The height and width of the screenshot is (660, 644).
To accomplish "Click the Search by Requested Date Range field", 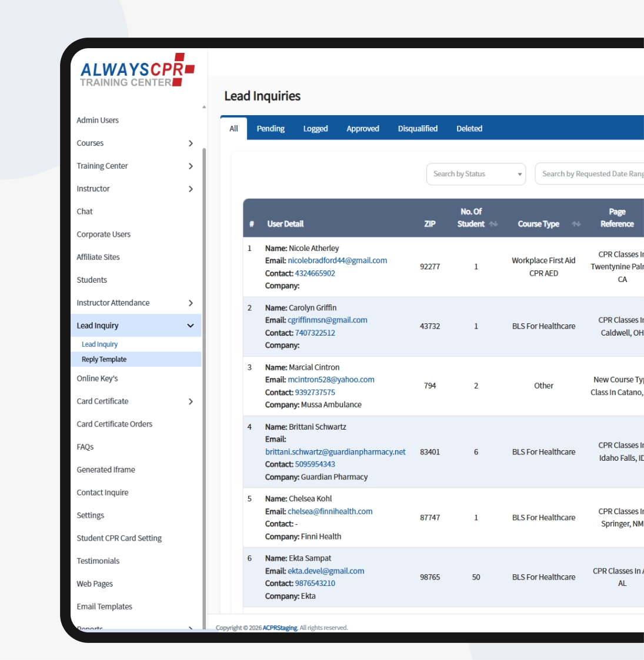I will point(590,174).
